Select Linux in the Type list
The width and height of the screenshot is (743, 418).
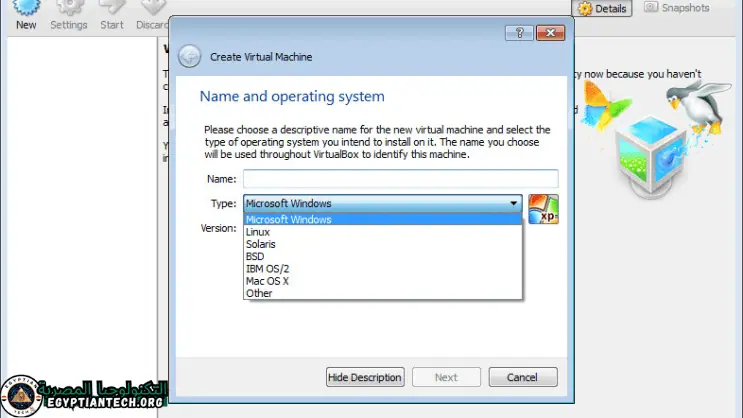[382, 232]
